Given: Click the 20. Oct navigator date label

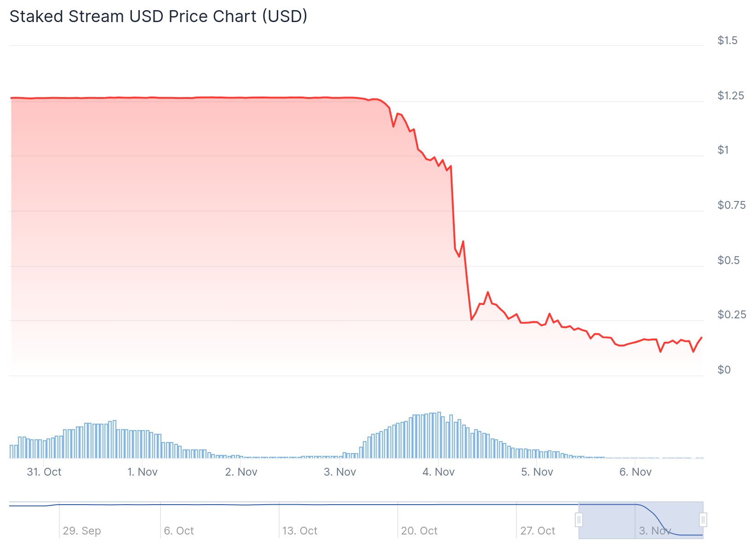Looking at the screenshot, I should tap(419, 531).
